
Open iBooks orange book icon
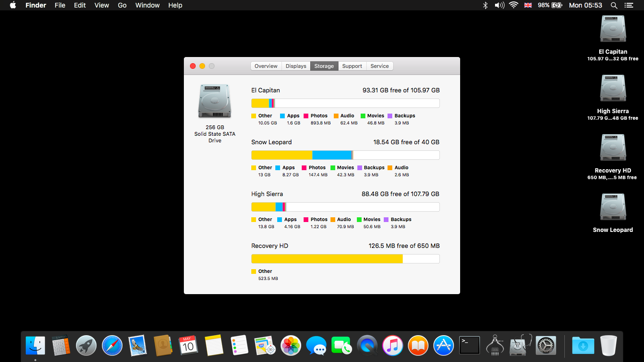(418, 346)
